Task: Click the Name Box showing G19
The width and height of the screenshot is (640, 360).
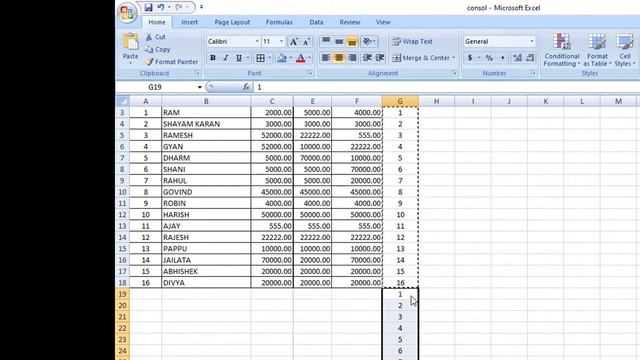Action: click(156, 87)
